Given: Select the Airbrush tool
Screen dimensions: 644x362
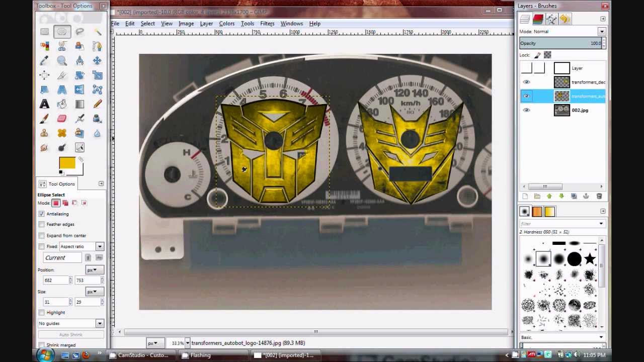Looking at the screenshot, I should [79, 119].
